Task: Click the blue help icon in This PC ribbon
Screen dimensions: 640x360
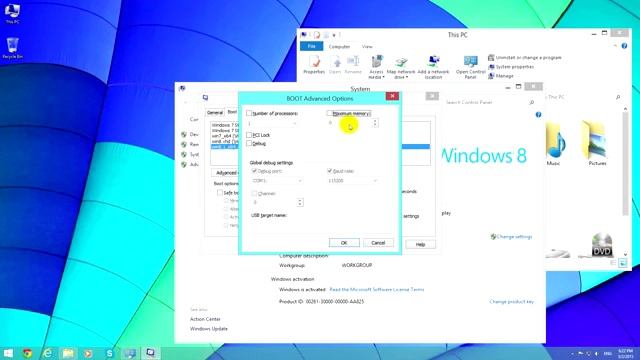Action: click(x=624, y=46)
